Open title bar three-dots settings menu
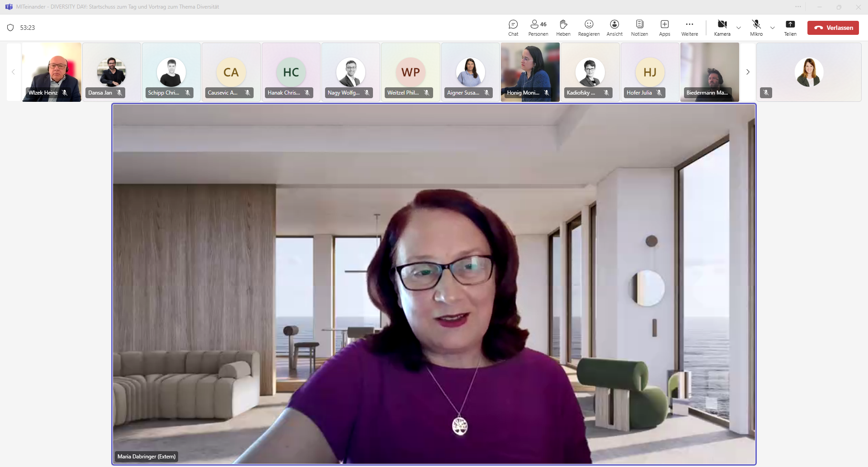868x467 pixels. click(x=798, y=7)
